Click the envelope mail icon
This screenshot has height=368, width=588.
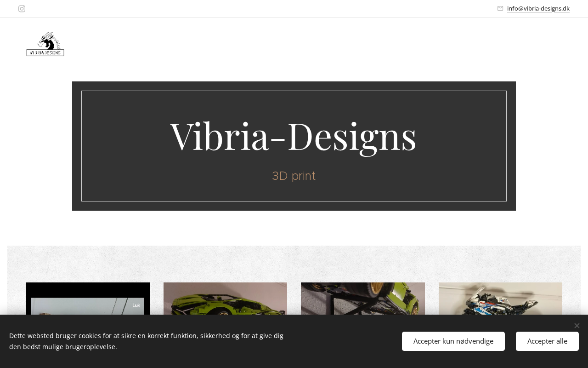(500, 8)
